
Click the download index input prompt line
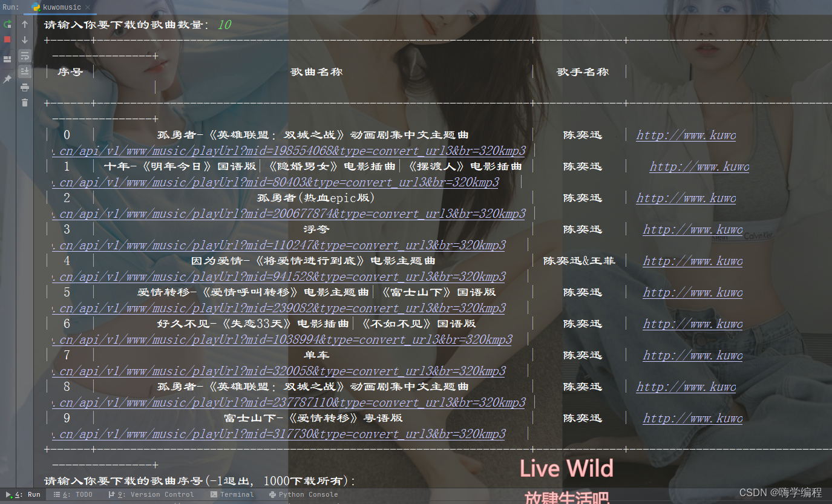point(200,481)
